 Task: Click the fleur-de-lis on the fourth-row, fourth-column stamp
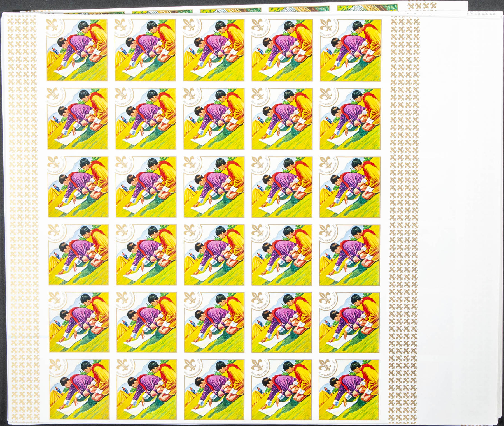pos(258,231)
